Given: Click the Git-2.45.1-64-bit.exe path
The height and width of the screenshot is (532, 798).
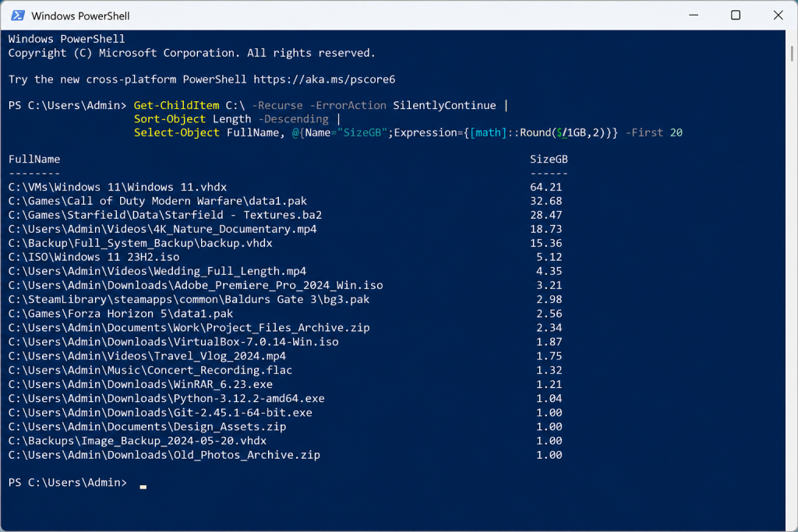Looking at the screenshot, I should [161, 413].
